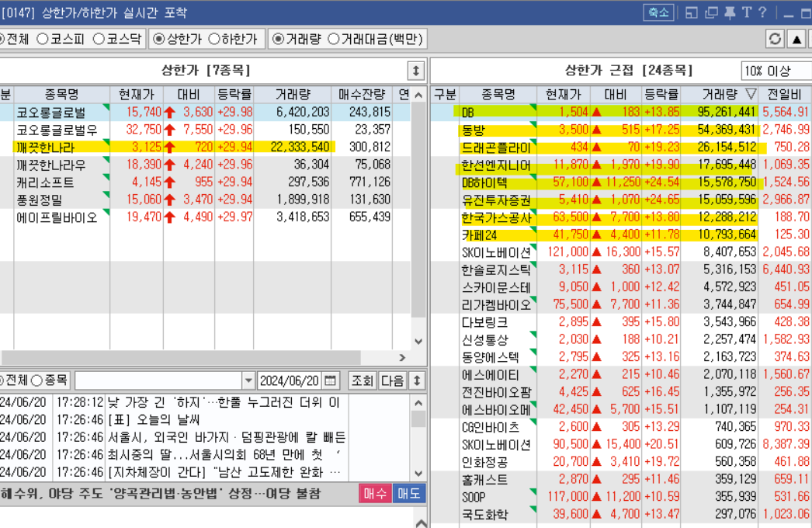The image size is (812, 528).
Task: Select the 전체 market radio button
Action: point(14,39)
